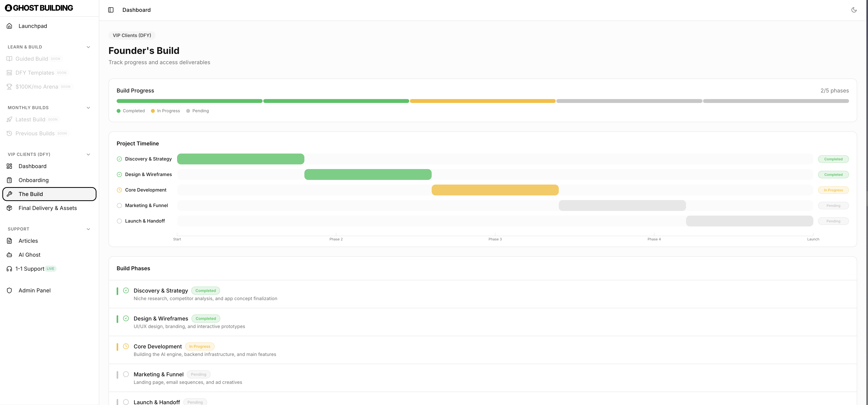
Task: Switch to dark mode moon icon
Action: 854,10
